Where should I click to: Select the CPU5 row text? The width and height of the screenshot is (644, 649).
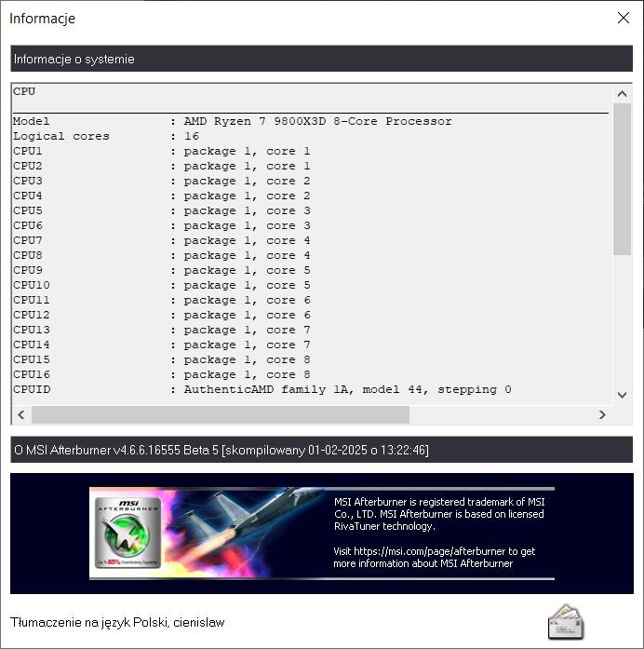161,210
